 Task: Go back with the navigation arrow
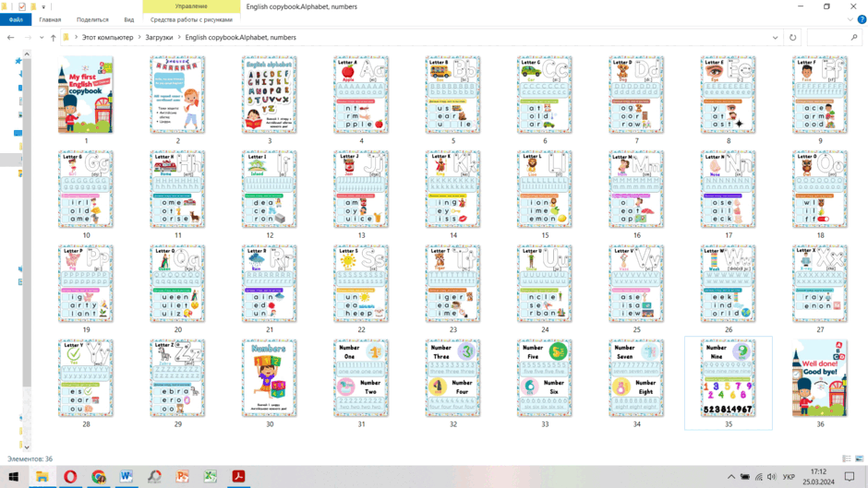pos(10,38)
